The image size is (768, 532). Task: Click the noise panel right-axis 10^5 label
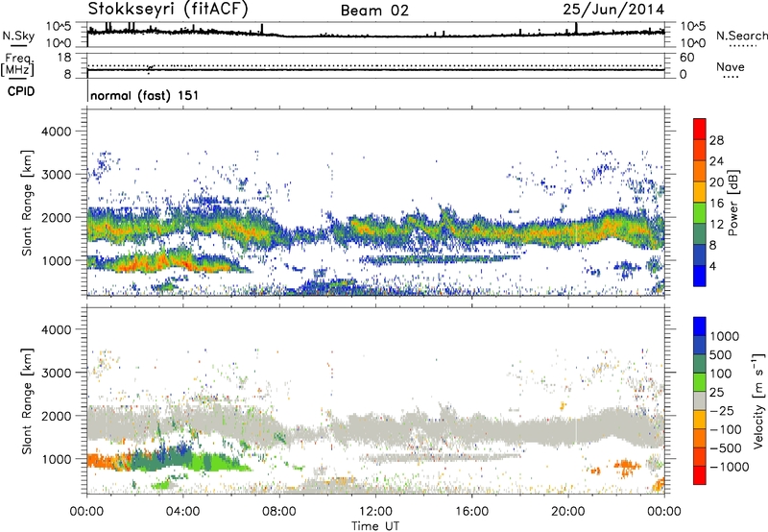pyautogui.click(x=693, y=27)
